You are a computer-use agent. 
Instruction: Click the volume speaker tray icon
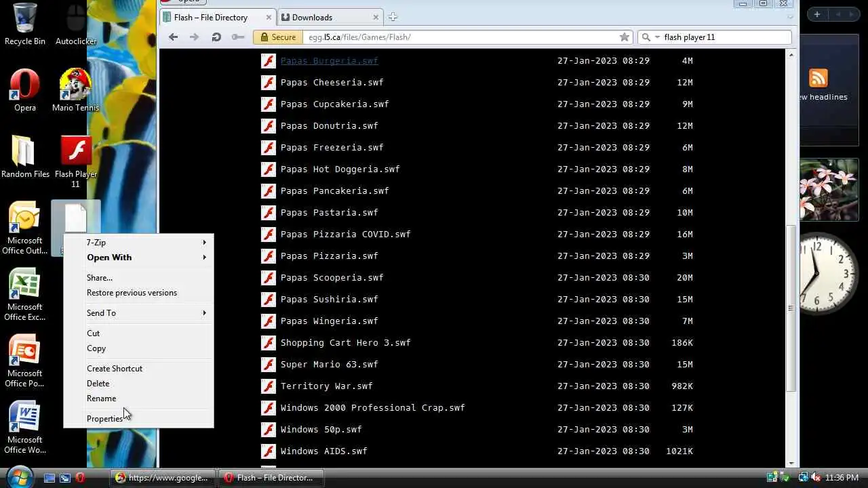pos(816,478)
